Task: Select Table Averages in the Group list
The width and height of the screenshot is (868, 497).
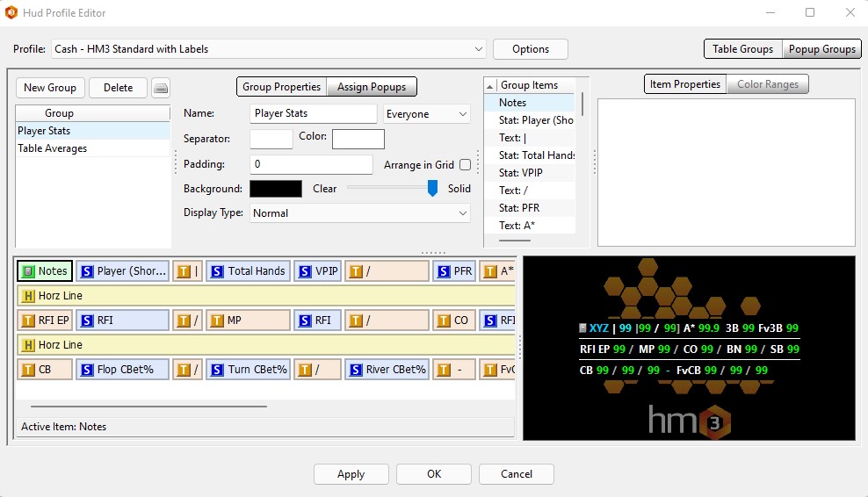Action: [53, 148]
